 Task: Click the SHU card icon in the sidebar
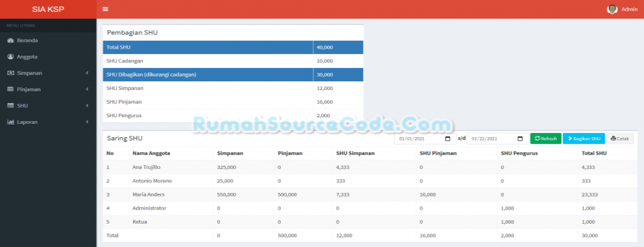11,106
